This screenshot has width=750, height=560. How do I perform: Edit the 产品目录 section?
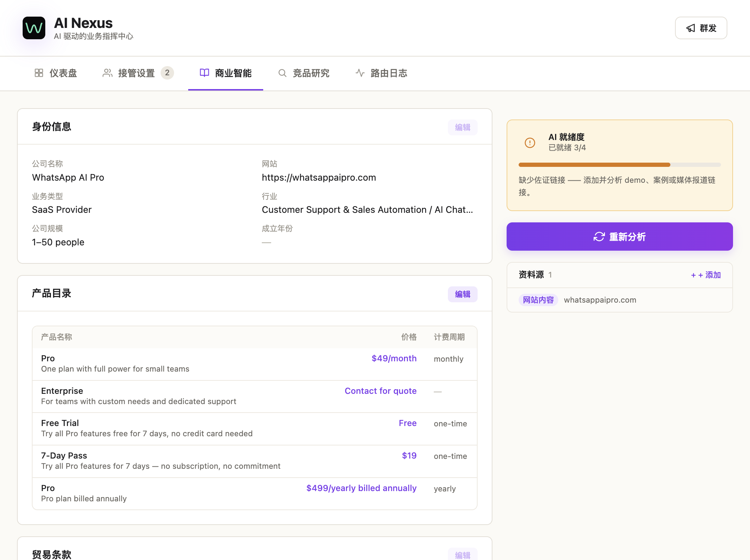tap(462, 294)
